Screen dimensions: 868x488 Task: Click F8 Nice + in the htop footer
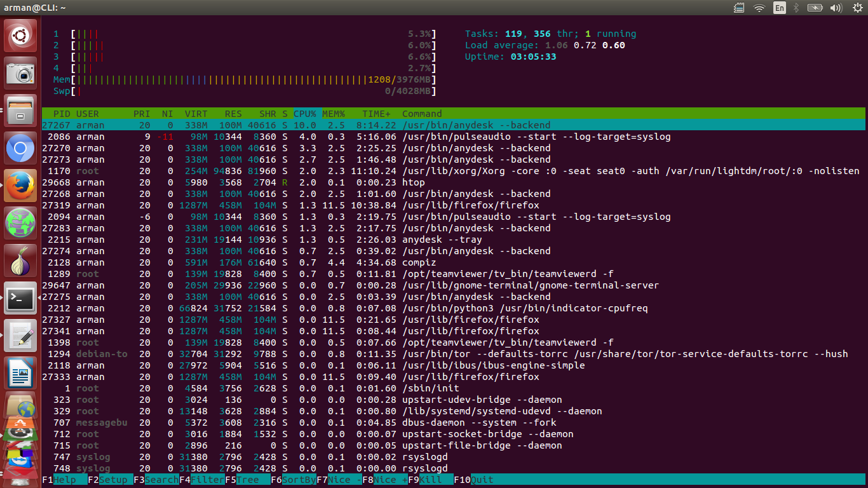tap(385, 480)
